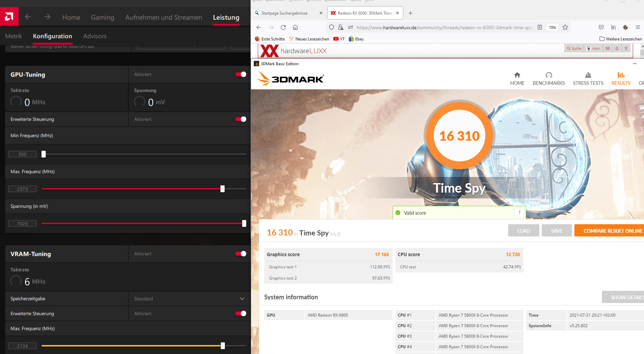
Task: Open hardwareluxx Suche search button
Action: pos(574,48)
